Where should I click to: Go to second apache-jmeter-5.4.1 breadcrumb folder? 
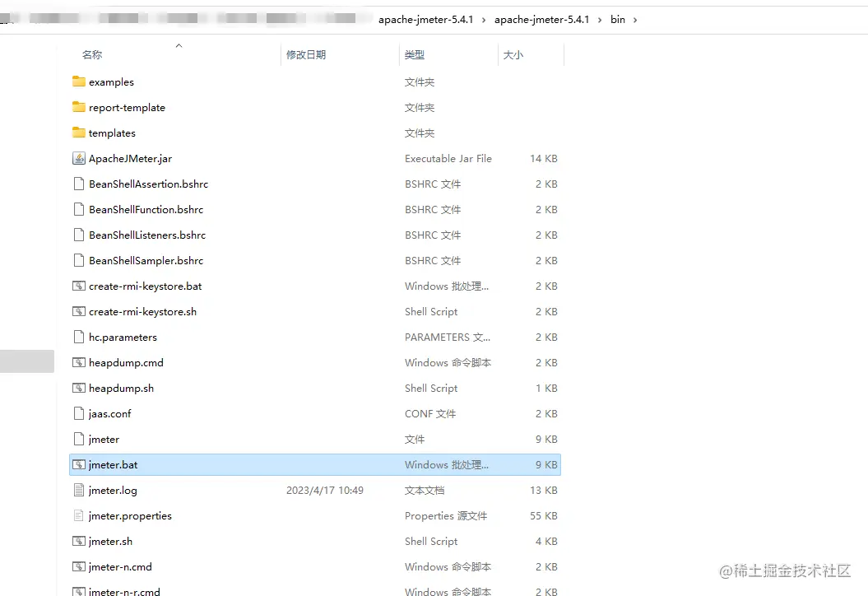(x=541, y=20)
